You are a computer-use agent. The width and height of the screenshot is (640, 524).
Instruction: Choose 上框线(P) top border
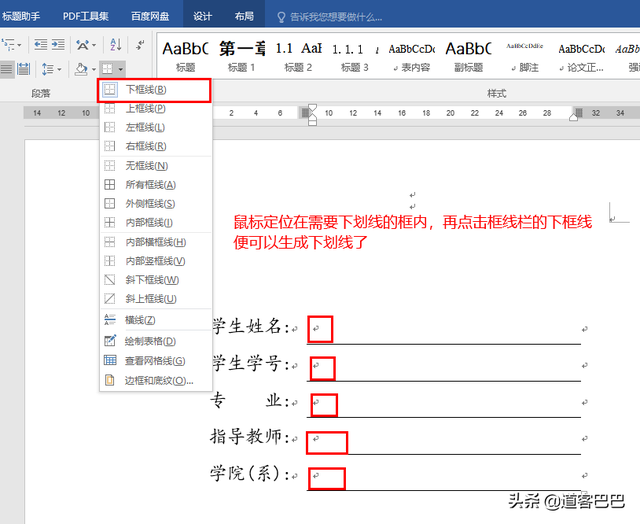tap(155, 109)
